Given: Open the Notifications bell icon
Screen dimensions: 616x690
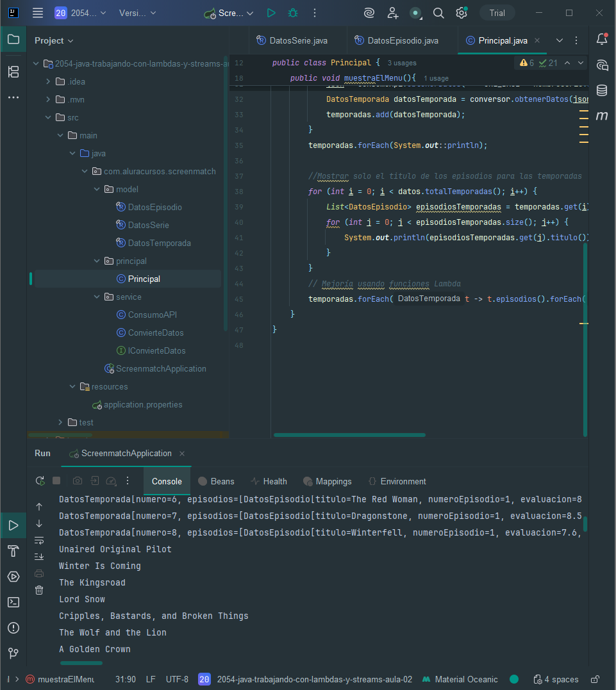Looking at the screenshot, I should 602,39.
